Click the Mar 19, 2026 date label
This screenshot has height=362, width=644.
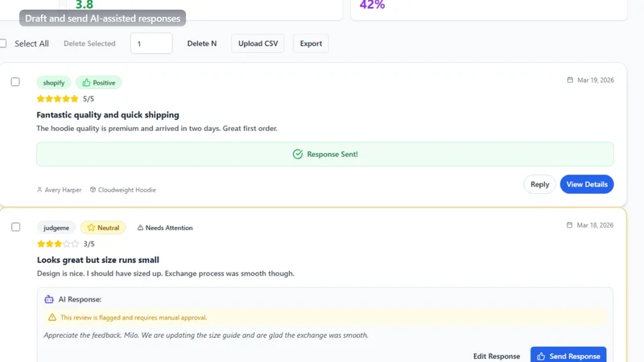point(596,80)
